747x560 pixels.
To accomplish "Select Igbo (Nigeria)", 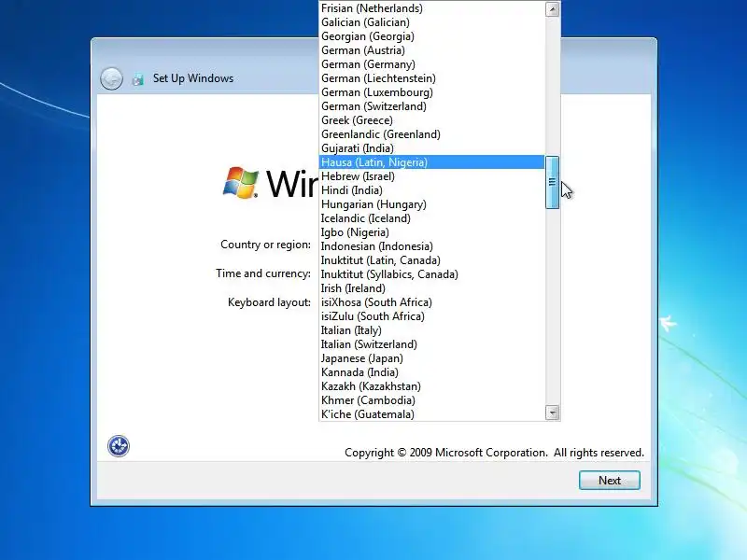I will click(431, 232).
